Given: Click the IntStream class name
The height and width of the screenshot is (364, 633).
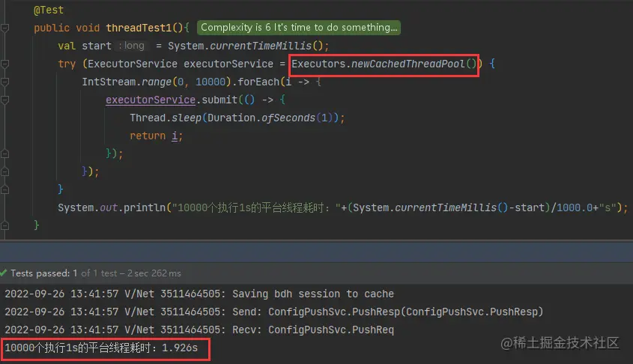Looking at the screenshot, I should (109, 82).
